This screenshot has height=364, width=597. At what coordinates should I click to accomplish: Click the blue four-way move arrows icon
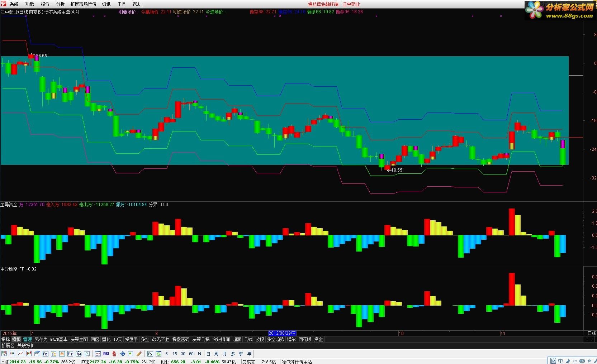click(123, 354)
